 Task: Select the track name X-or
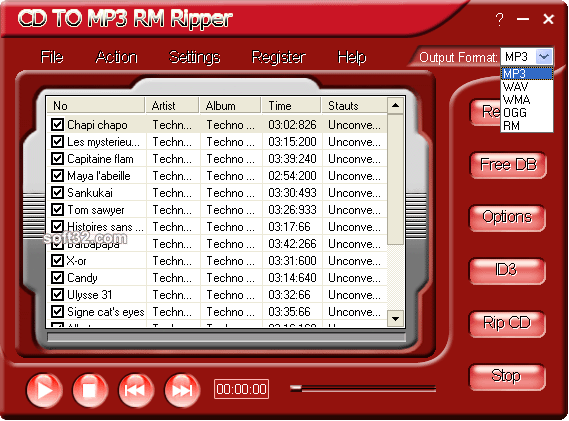(77, 261)
